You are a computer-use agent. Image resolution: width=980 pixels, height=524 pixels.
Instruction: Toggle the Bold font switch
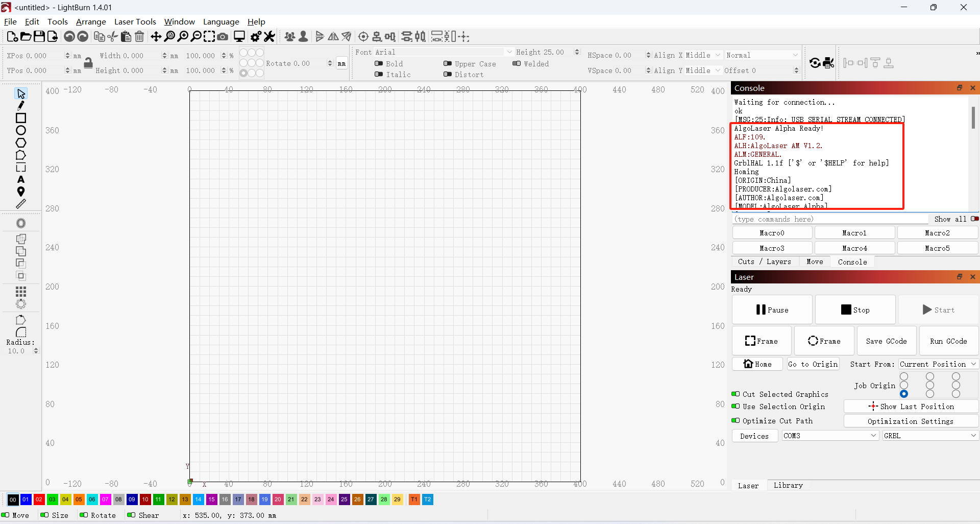coord(379,63)
